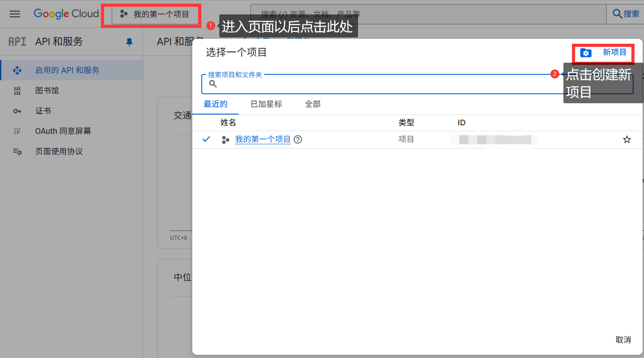Select the 最近的 tab
Viewport: 644px width, 358px height.
215,104
